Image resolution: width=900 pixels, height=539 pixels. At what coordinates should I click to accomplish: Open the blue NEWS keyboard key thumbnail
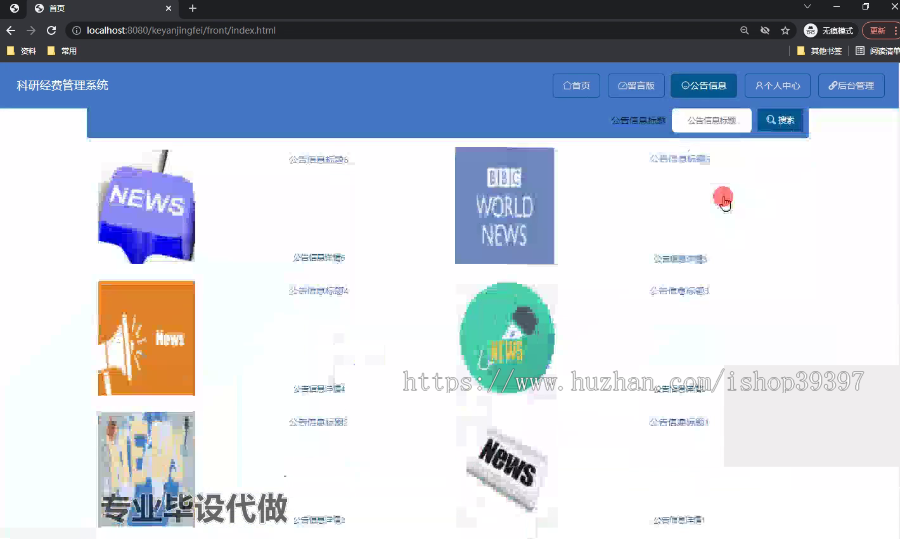(146, 207)
